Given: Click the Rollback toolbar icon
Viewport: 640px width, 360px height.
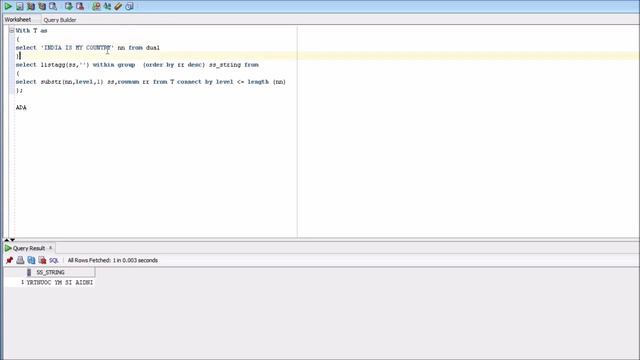Looking at the screenshot, I should pyautogui.click(x=80, y=6).
